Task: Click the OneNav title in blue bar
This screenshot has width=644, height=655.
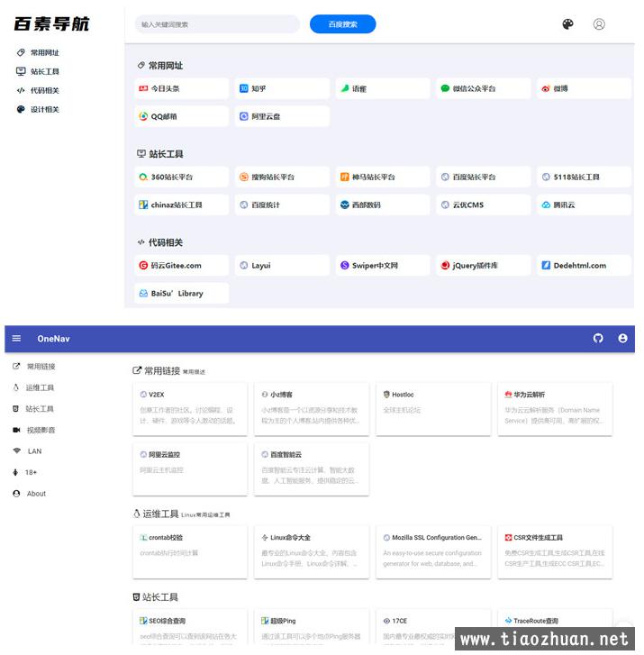Action: pyautogui.click(x=53, y=339)
